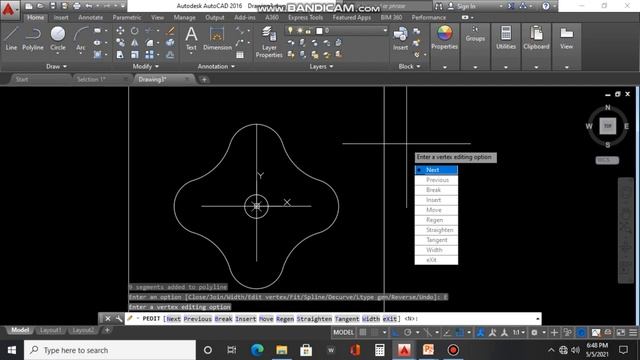This screenshot has height=360, width=640.
Task: Expand the Layers panel
Action: click(321, 66)
